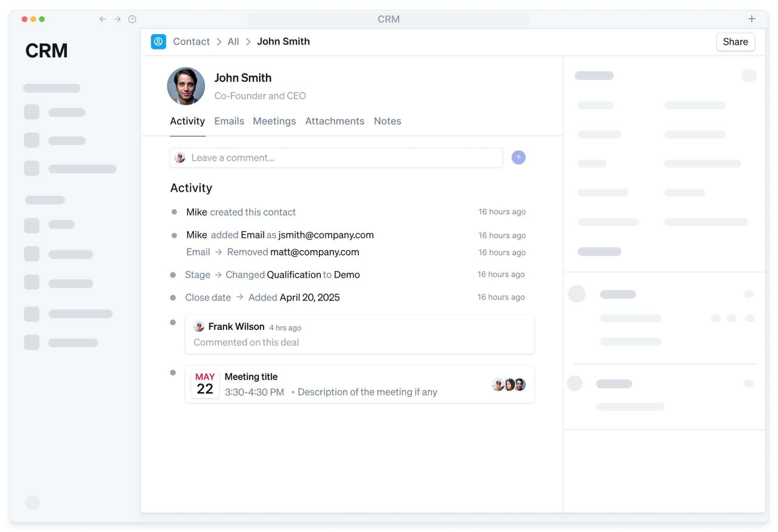Click the browser forward arrow
The width and height of the screenshot is (778, 532).
click(x=117, y=19)
